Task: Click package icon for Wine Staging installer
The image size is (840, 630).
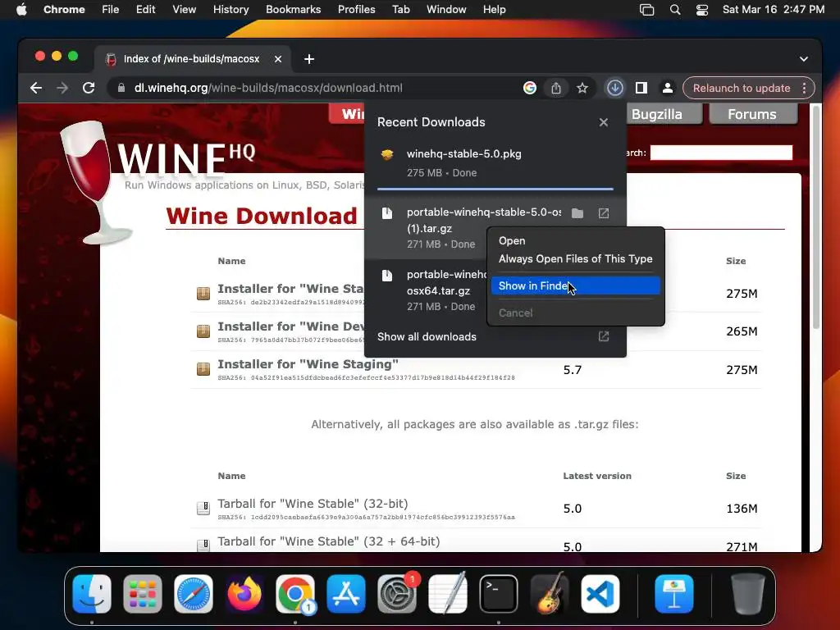Action: [203, 369]
